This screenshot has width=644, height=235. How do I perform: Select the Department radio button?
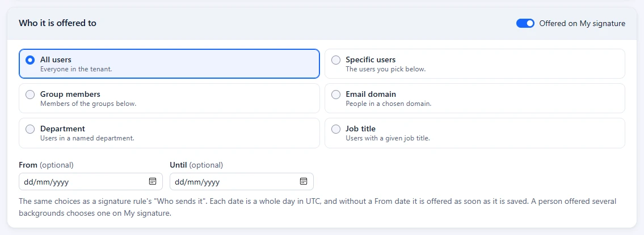30,129
